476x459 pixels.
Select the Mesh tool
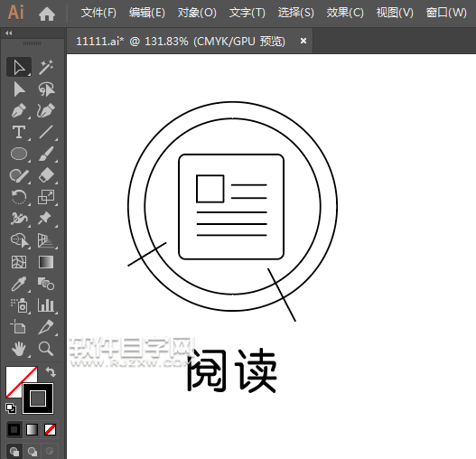point(19,262)
